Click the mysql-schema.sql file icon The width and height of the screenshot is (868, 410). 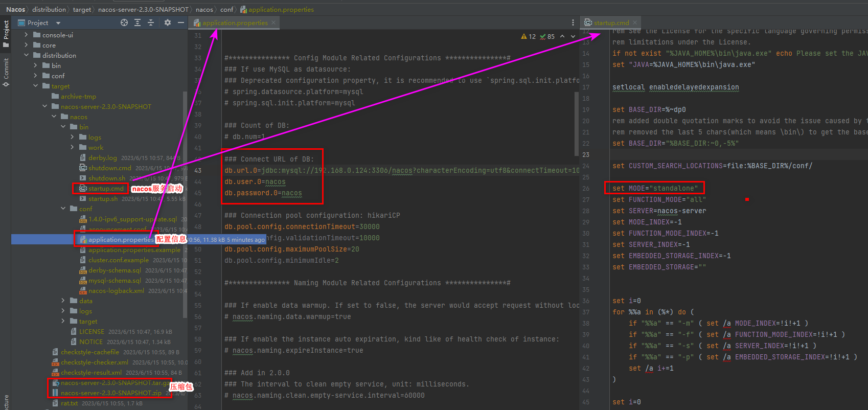(83, 281)
